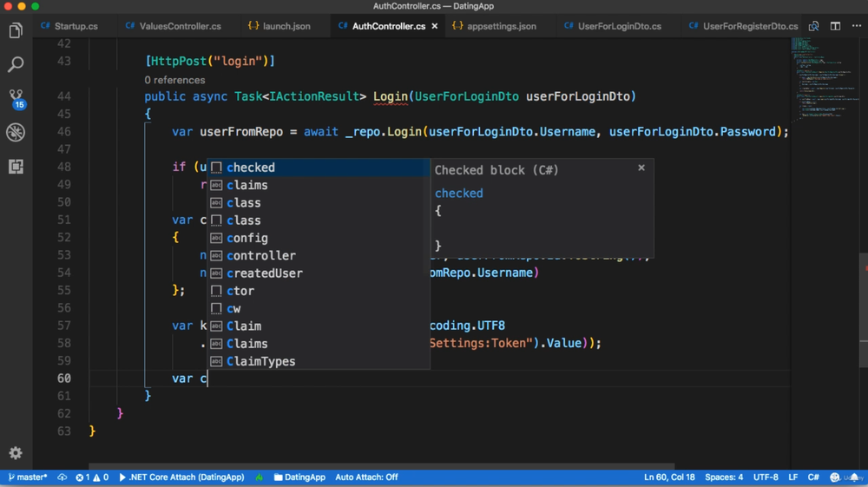This screenshot has height=487, width=868.
Task: Click line number 44 in gutter
Action: point(63,96)
